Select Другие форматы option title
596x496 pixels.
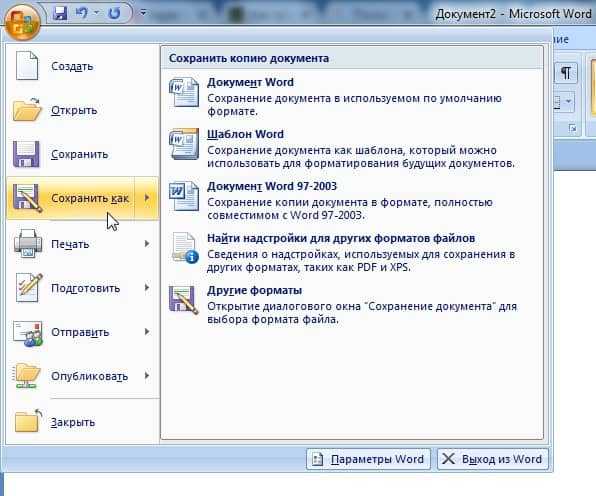[254, 290]
